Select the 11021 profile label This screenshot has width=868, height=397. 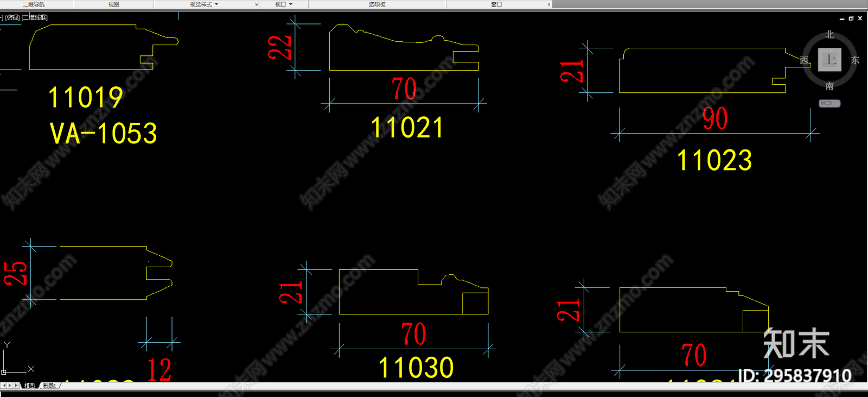(x=407, y=128)
